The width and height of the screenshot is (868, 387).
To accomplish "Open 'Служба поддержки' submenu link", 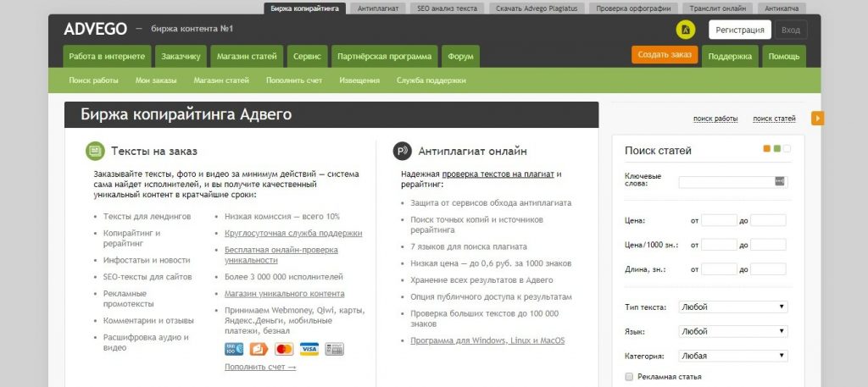I will coord(431,80).
